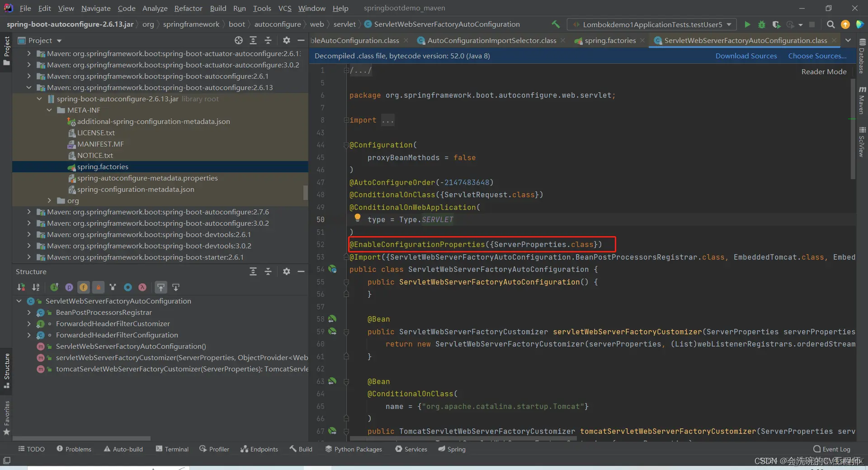This screenshot has width=868, height=470.
Task: Toggle Show Fields filter in Structure
Action: [84, 287]
